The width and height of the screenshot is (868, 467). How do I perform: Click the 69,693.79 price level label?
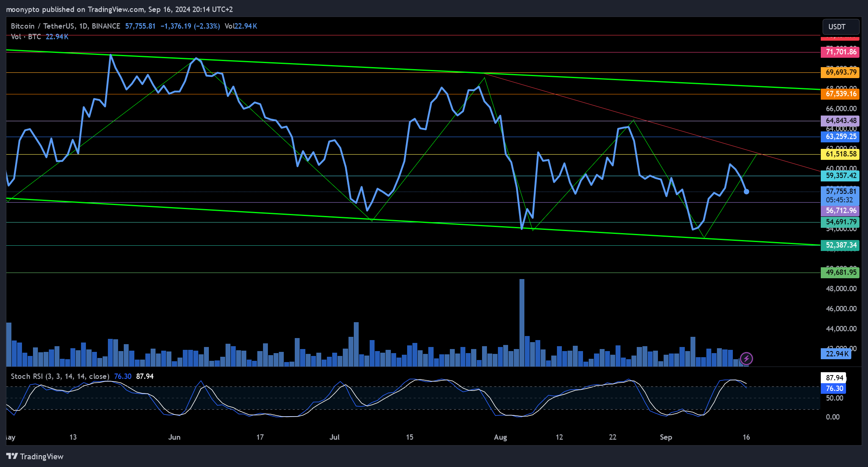click(x=840, y=72)
